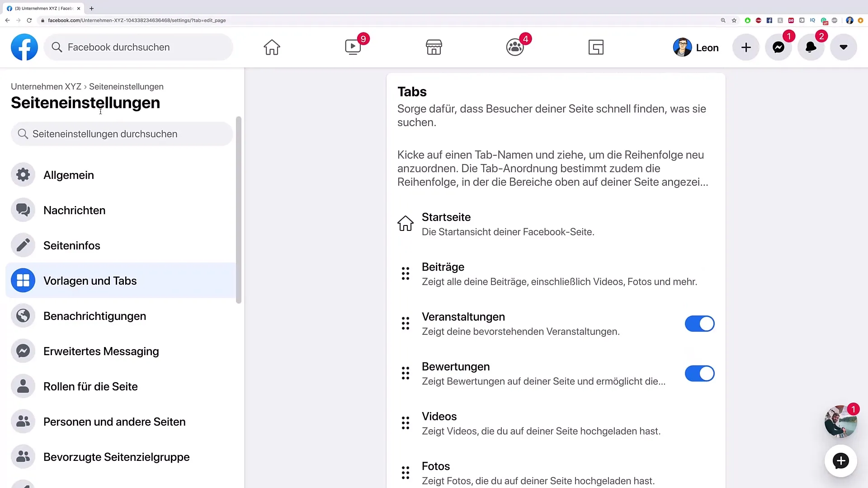Select Benachrichtigungen in the settings sidebar

click(x=121, y=316)
